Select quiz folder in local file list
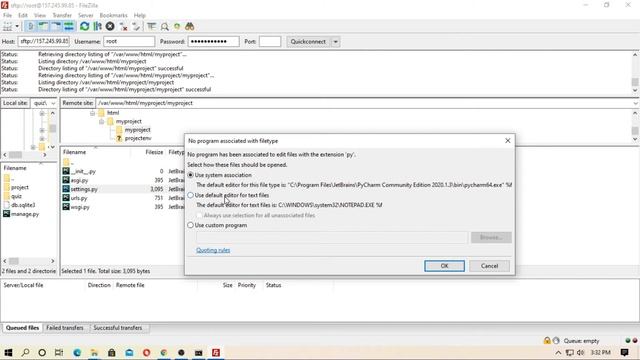Image resolution: width=640 pixels, height=360 pixels. pyautogui.click(x=16, y=196)
